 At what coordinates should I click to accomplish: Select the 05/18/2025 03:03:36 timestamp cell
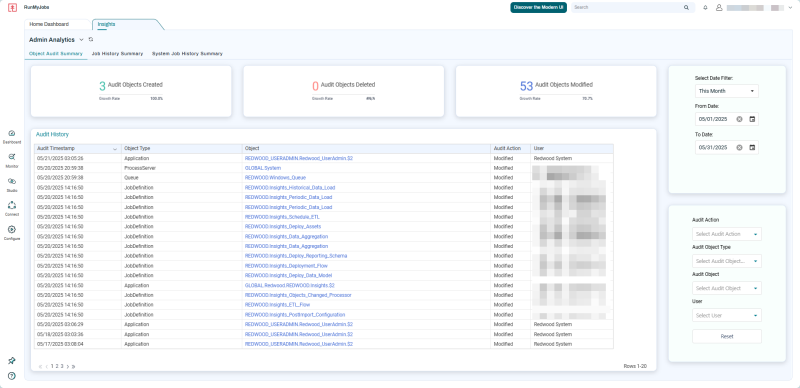[x=78, y=334]
